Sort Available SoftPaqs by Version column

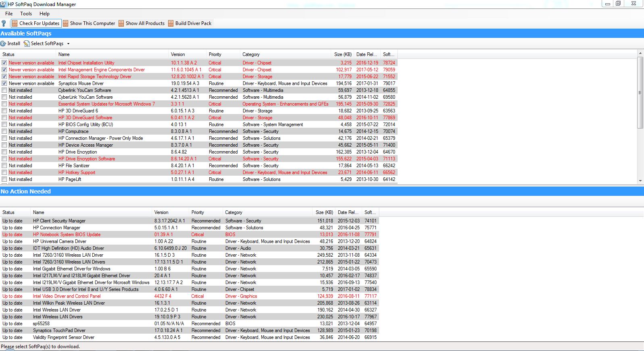(x=188, y=54)
